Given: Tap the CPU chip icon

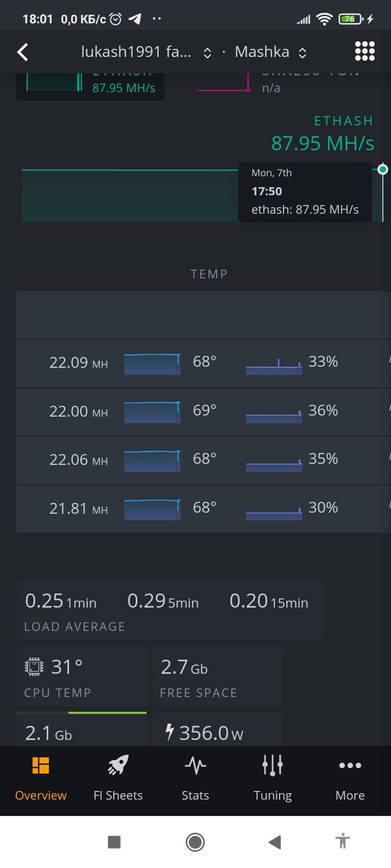Looking at the screenshot, I should [x=35, y=667].
